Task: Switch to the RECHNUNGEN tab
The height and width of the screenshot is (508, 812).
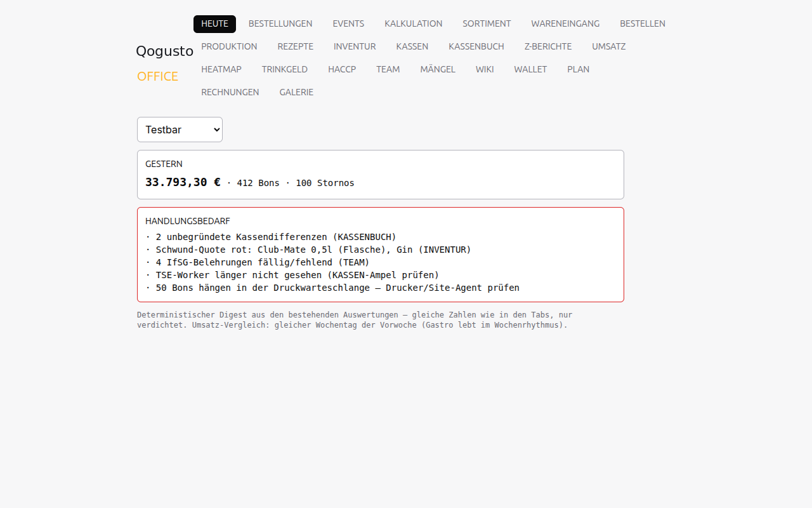Action: [x=230, y=92]
